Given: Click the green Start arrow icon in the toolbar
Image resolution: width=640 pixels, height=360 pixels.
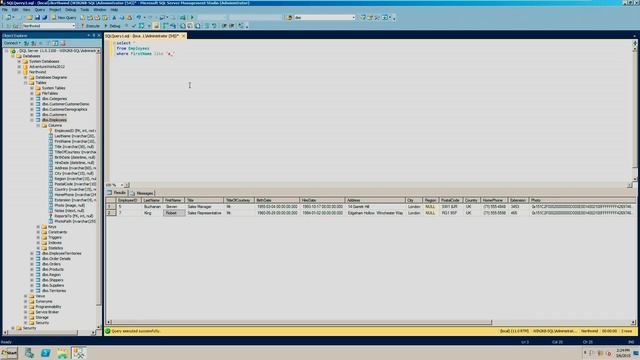Looking at the screenshot, I should 192,18.
